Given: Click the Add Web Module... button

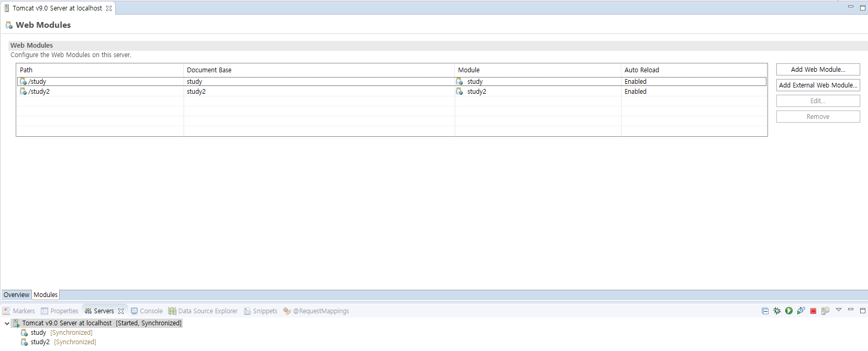Looking at the screenshot, I should click(x=818, y=69).
